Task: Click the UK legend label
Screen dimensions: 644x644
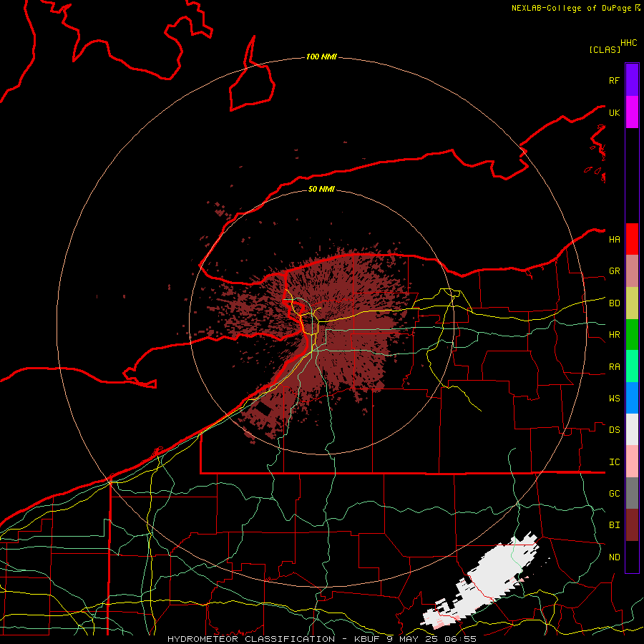Action: pyautogui.click(x=615, y=112)
